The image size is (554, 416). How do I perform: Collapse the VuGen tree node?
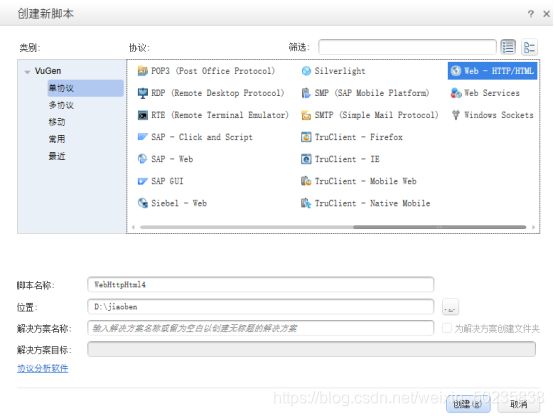[x=27, y=72]
